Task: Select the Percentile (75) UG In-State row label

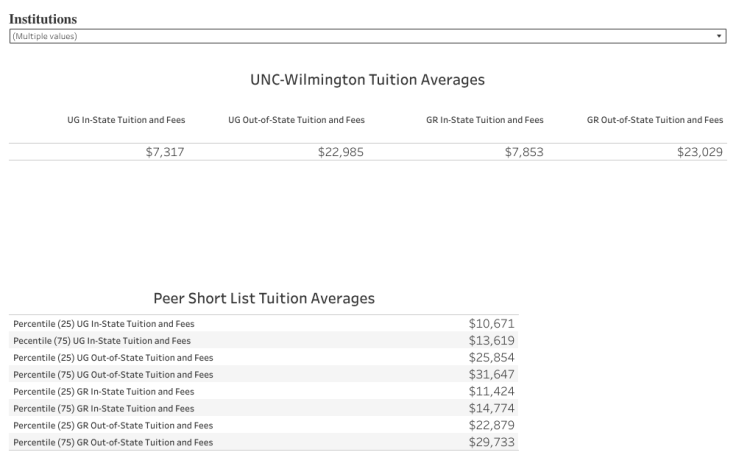Action: tap(104, 340)
